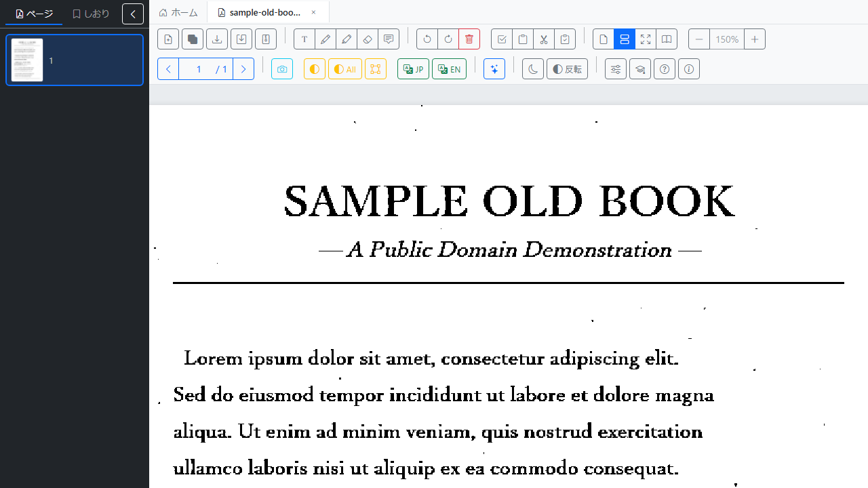This screenshot has height=488, width=868.
Task: Open the info circle icon
Action: pos(689,69)
